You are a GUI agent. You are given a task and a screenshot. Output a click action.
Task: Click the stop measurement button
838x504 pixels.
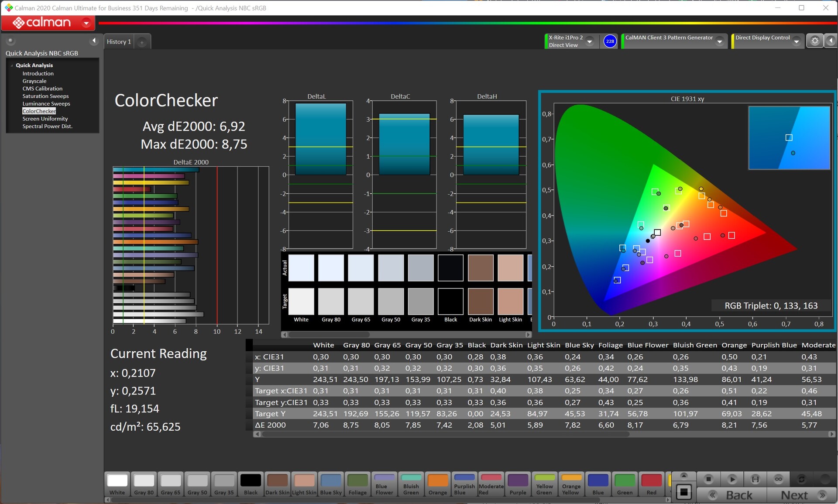click(x=708, y=479)
